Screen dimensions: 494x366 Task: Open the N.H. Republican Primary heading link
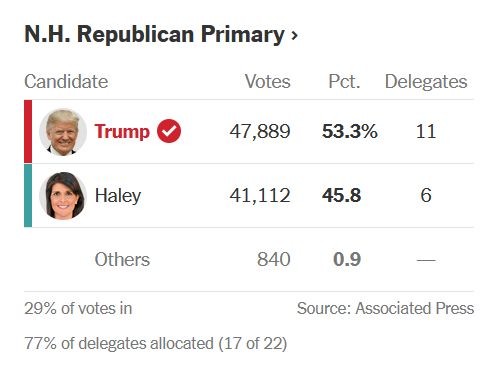click(x=161, y=35)
